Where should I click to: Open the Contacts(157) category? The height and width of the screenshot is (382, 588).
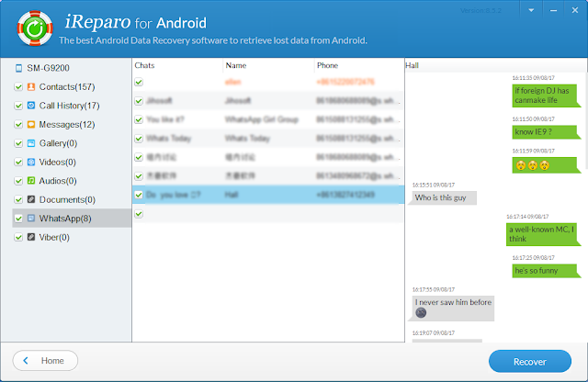67,87
